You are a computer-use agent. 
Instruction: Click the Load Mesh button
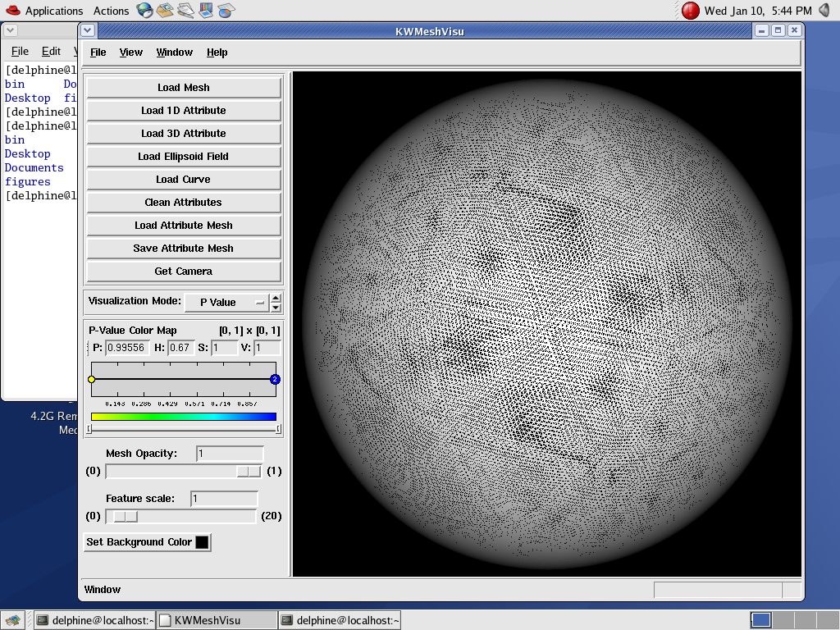184,88
